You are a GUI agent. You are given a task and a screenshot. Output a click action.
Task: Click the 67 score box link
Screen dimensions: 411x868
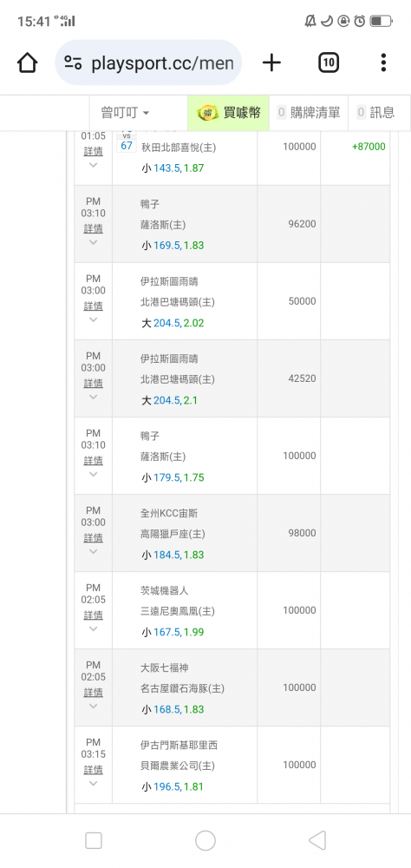pyautogui.click(x=126, y=145)
